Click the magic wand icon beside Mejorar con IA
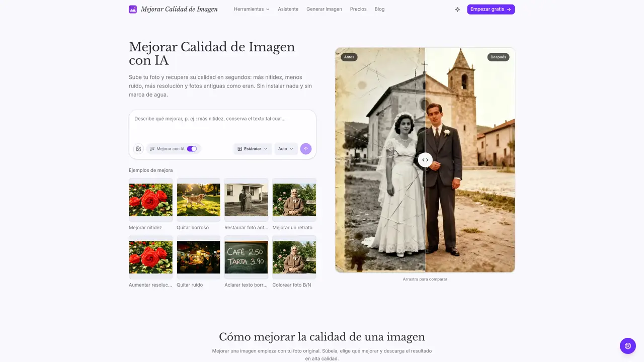 tap(152, 149)
